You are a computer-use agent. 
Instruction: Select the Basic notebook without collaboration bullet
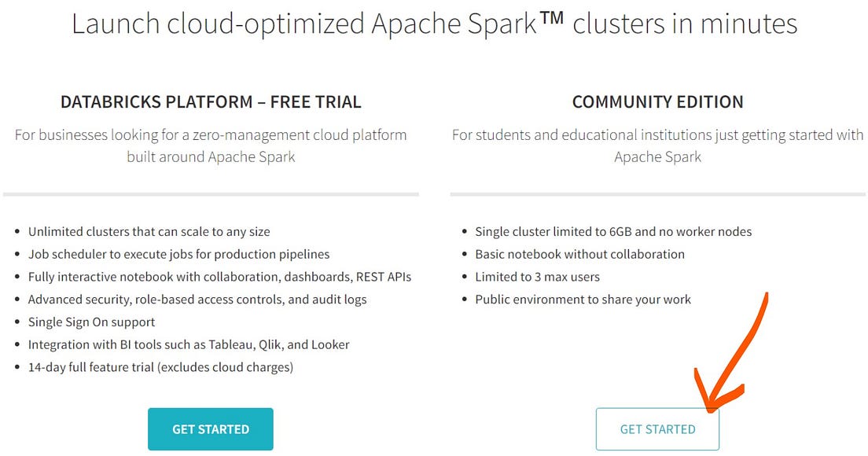(579, 254)
